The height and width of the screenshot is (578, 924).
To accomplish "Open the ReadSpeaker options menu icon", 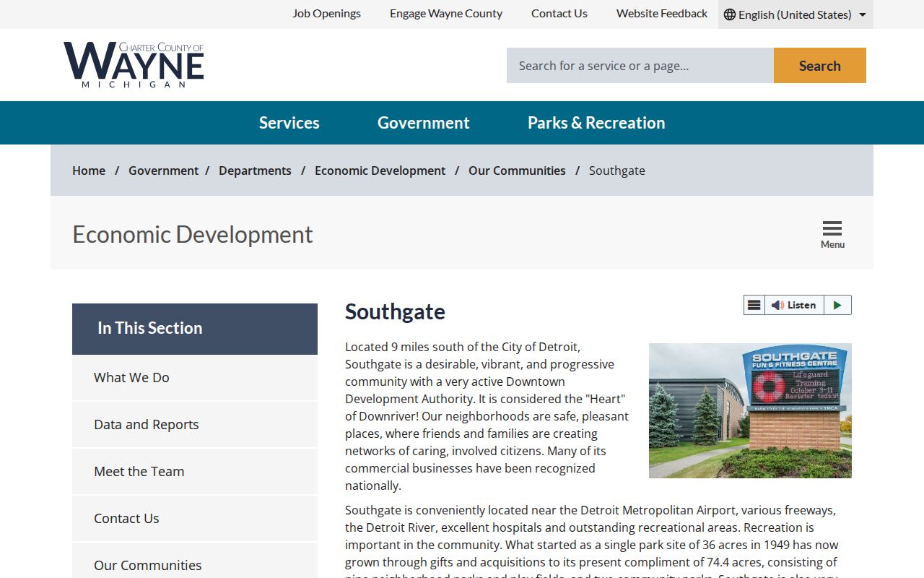I will [x=754, y=305].
